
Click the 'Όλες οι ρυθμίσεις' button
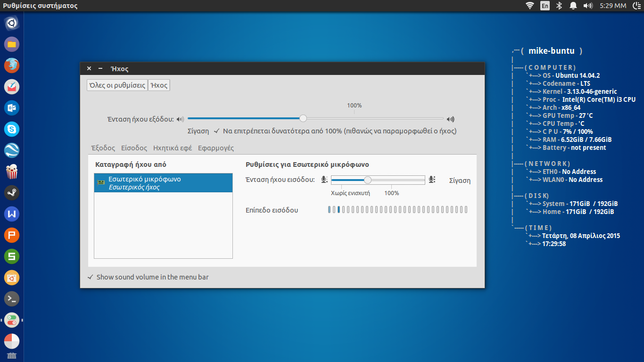click(x=117, y=85)
